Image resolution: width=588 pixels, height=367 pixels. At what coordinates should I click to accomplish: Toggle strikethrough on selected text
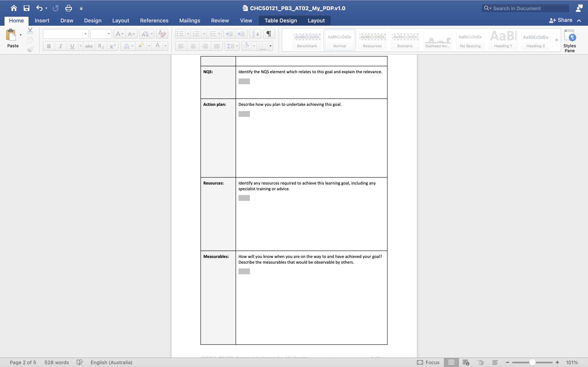(89, 46)
